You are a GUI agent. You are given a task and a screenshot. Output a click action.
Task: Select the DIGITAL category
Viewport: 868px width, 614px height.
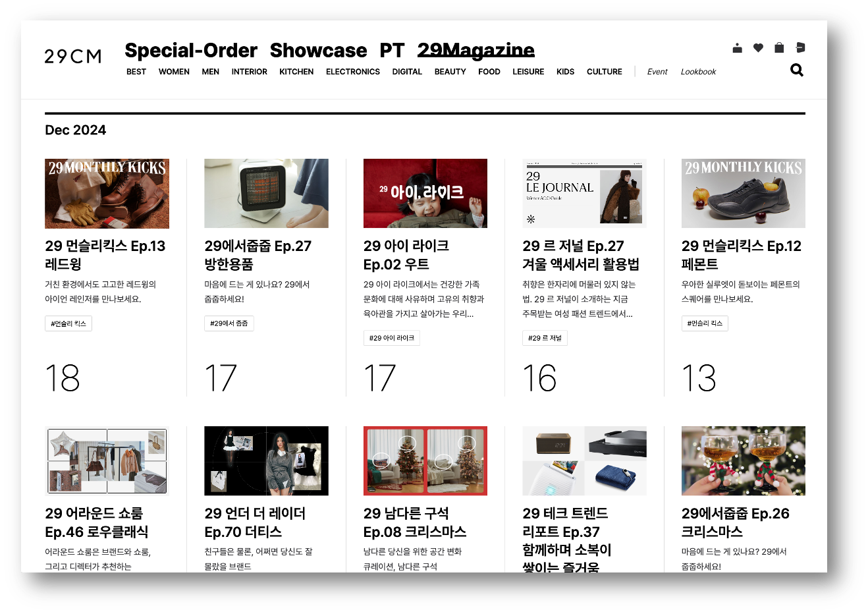(407, 72)
